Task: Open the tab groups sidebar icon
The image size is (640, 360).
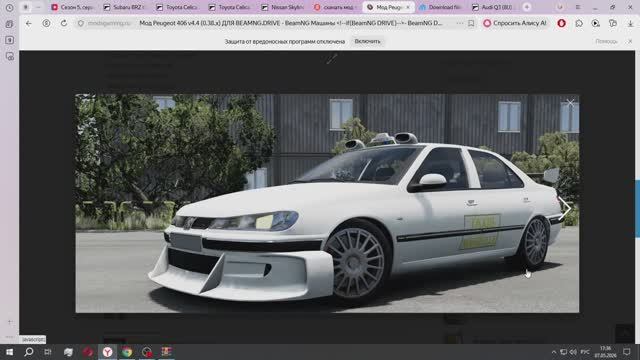Action: click(x=9, y=24)
